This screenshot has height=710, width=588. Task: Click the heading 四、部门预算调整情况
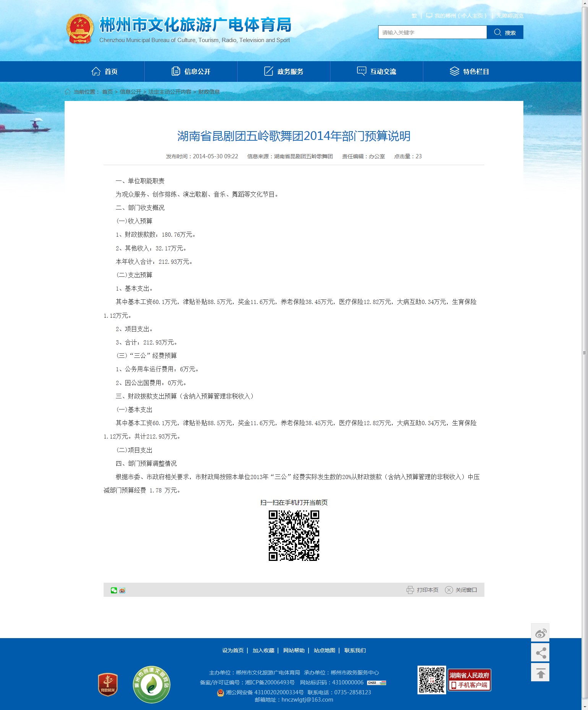146,464
